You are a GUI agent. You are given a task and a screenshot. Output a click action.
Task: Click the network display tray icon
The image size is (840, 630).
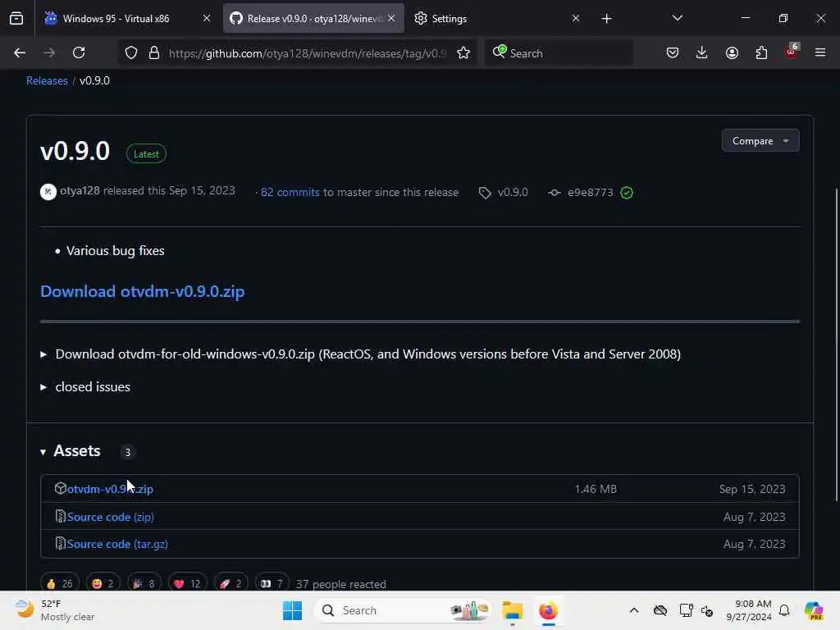686,610
